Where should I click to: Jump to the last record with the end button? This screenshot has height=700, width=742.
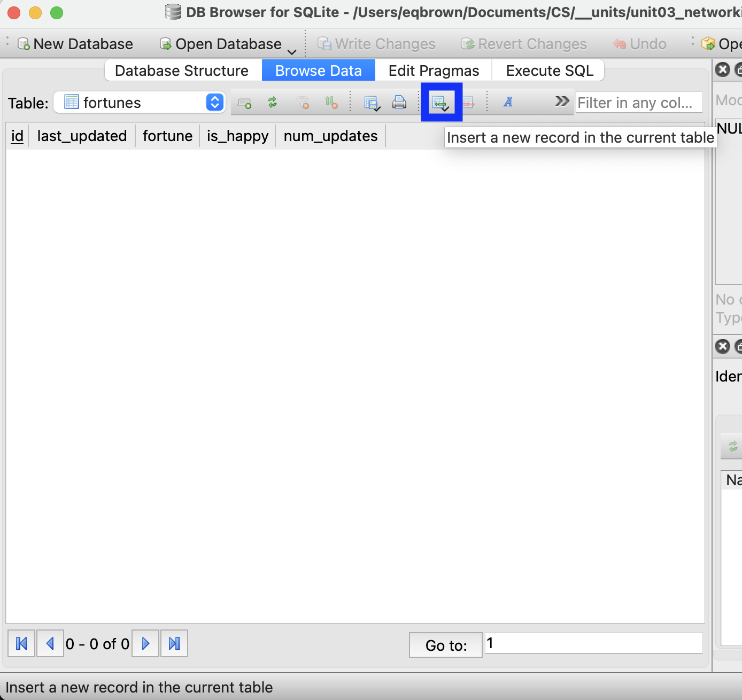click(x=174, y=643)
